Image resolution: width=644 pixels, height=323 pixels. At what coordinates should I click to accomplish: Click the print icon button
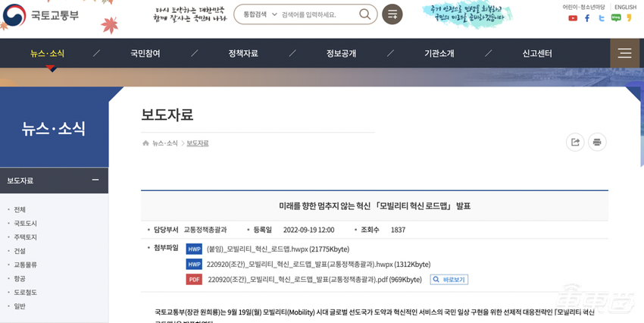tap(597, 142)
